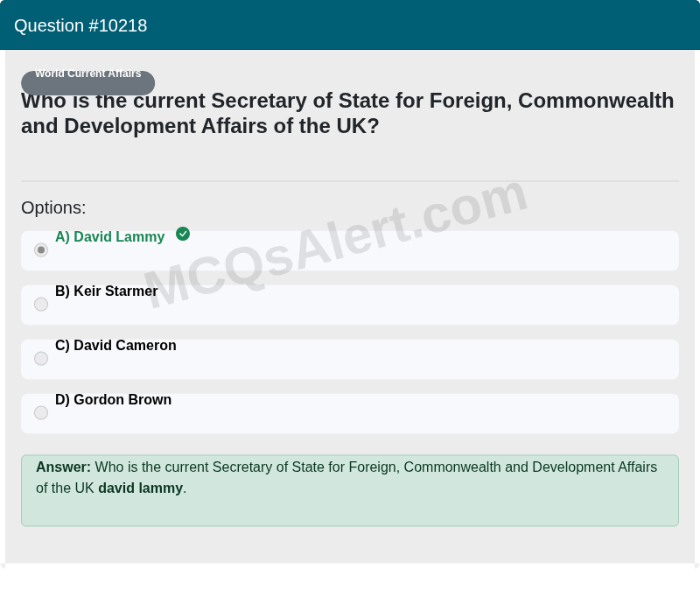Click the "A) David Lammy" option label
The height and width of the screenshot is (590, 700).
pos(110,236)
